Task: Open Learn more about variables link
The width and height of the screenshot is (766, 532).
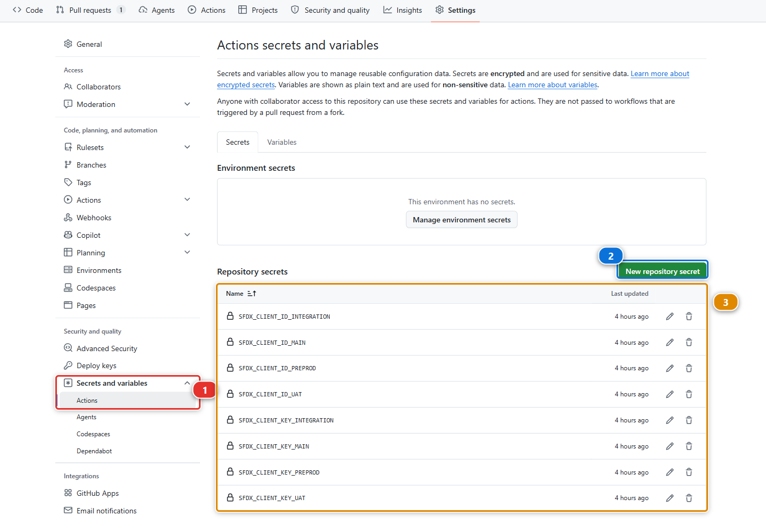Action: click(553, 85)
